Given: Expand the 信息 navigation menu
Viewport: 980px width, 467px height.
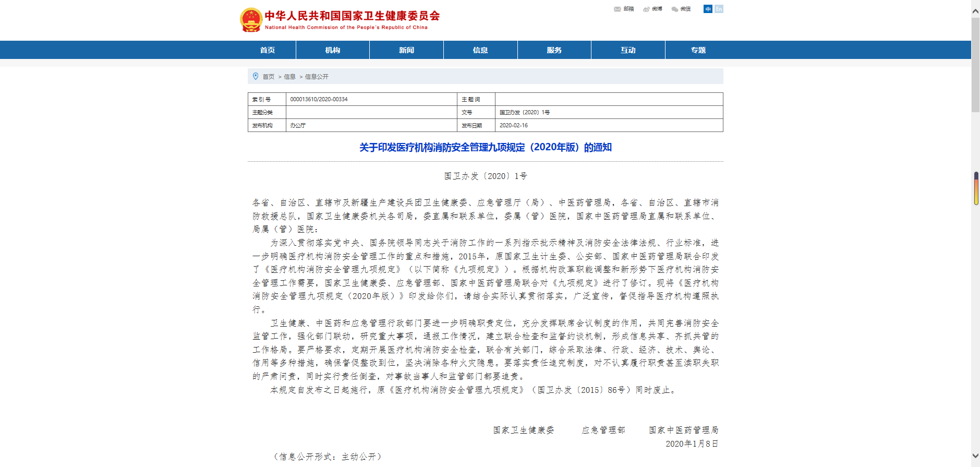Looking at the screenshot, I should [x=480, y=50].
